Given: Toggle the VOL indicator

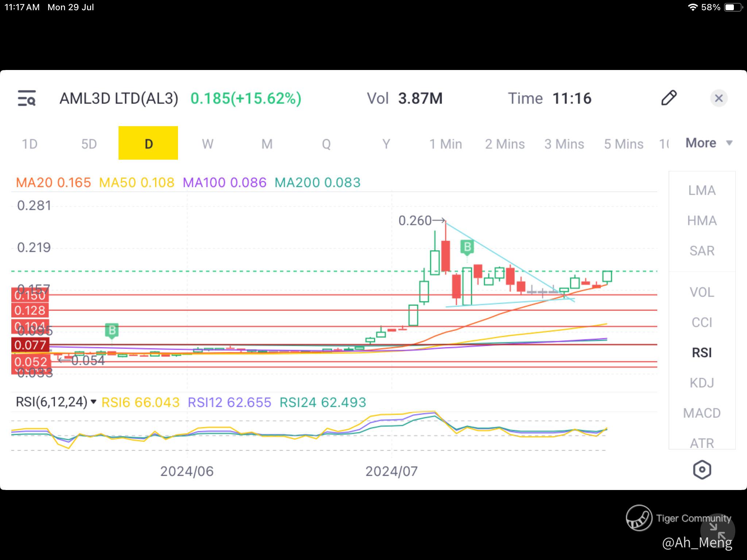Looking at the screenshot, I should point(702,292).
